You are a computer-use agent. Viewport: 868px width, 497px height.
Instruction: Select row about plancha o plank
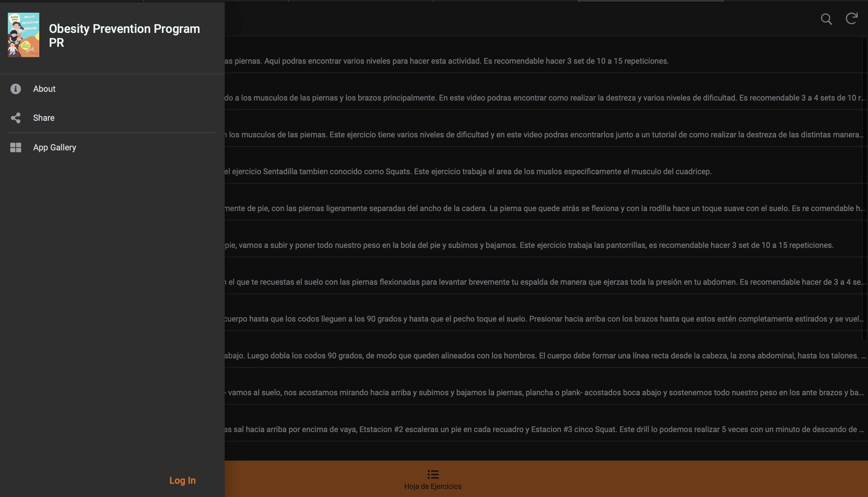543,392
